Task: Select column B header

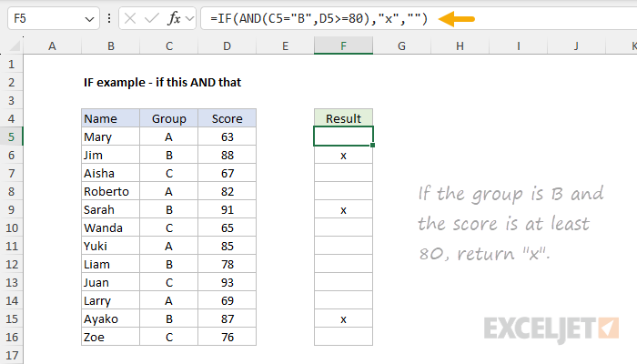Action: 110,45
